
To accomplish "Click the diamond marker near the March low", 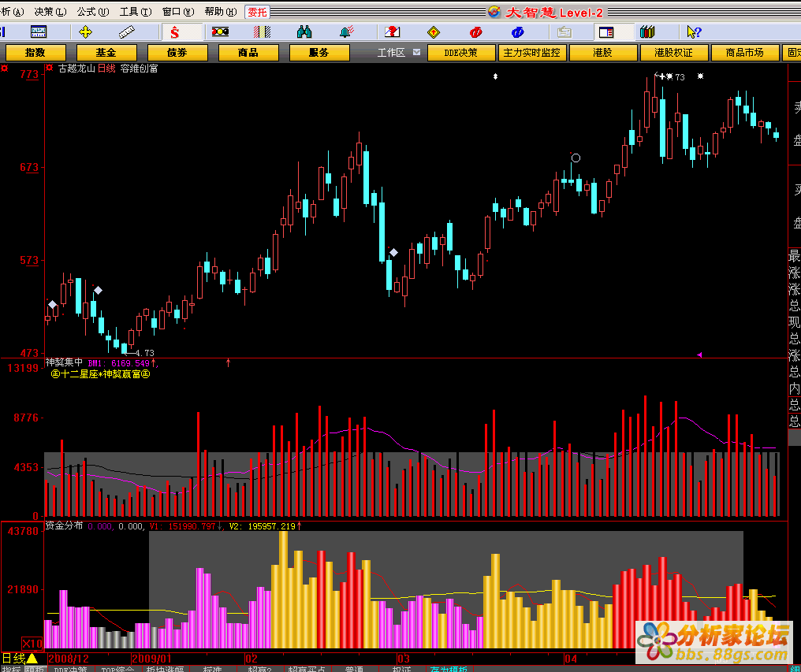I will 393,252.
